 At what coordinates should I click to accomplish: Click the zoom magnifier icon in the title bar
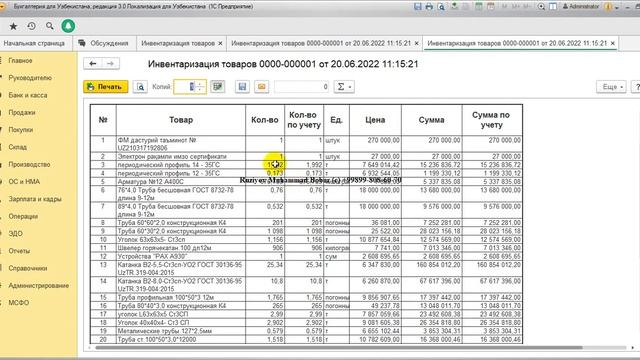click(541, 7)
